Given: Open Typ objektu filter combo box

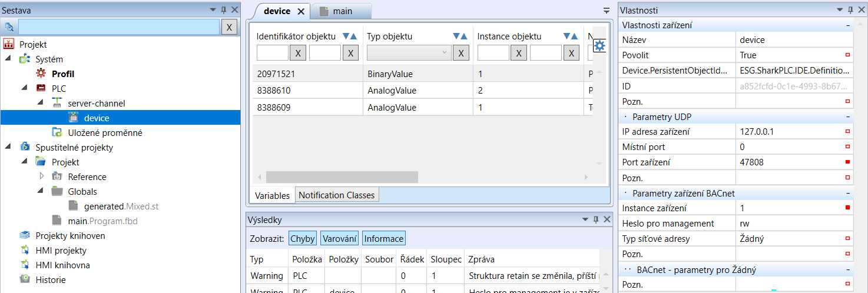Looking at the screenshot, I should [x=409, y=53].
